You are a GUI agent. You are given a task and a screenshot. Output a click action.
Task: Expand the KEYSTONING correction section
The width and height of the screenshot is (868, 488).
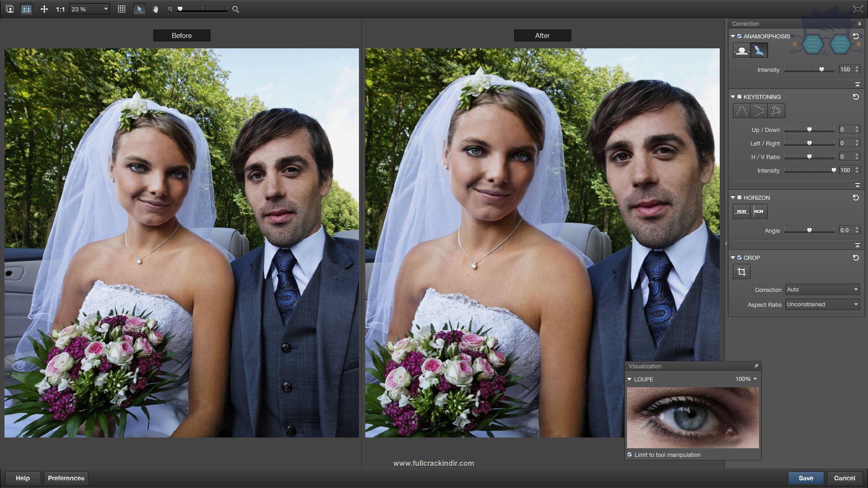[x=734, y=96]
